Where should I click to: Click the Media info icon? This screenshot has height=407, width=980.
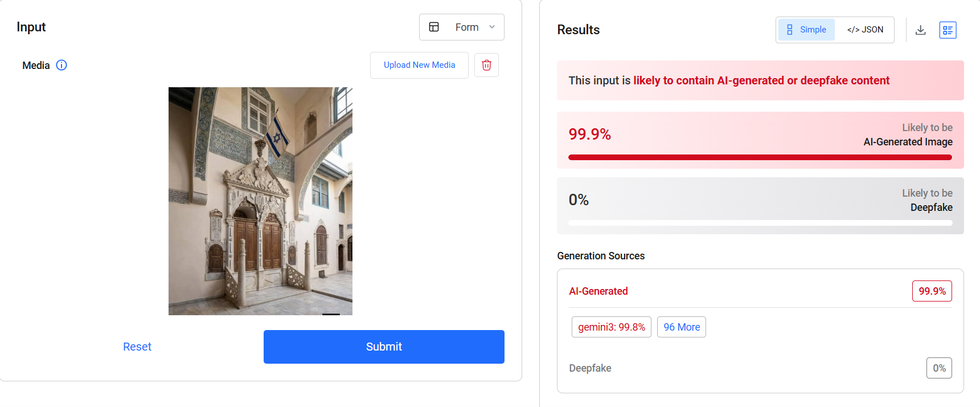pyautogui.click(x=61, y=65)
